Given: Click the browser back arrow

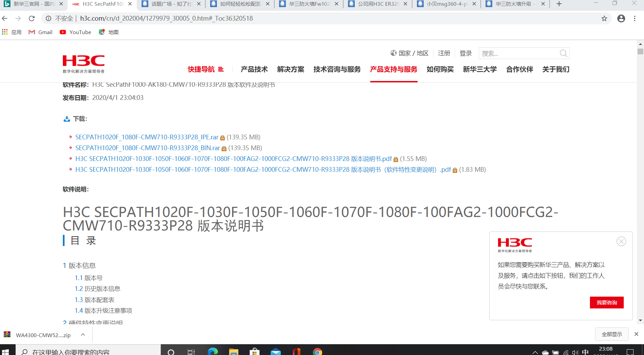Looking at the screenshot, I should (x=5, y=18).
